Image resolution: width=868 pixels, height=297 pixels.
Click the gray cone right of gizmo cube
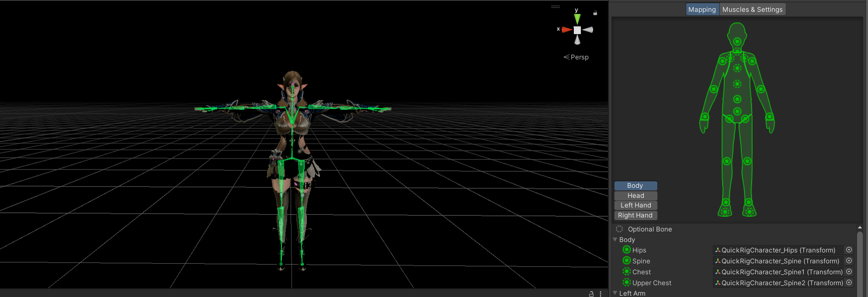588,30
